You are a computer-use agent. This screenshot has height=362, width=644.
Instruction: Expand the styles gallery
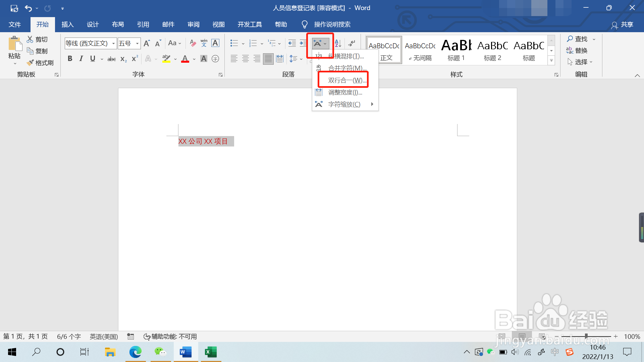[x=551, y=61]
